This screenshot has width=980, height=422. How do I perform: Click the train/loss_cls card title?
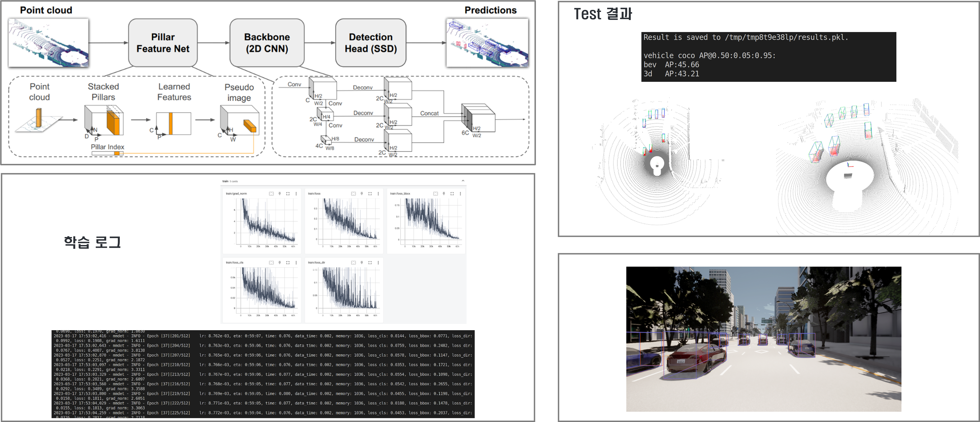pos(235,262)
